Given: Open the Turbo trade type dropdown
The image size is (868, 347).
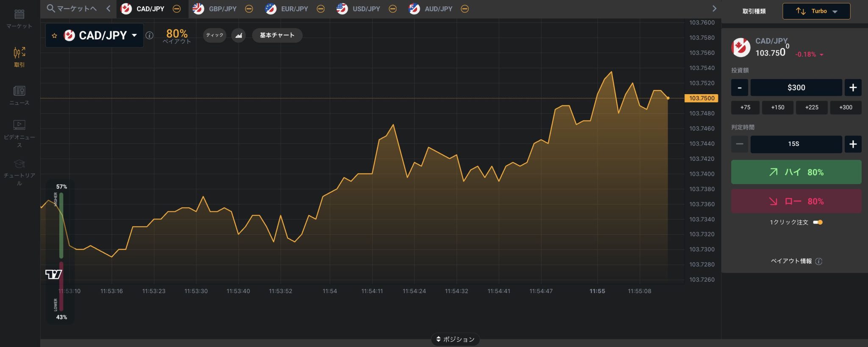Looking at the screenshot, I should [816, 11].
